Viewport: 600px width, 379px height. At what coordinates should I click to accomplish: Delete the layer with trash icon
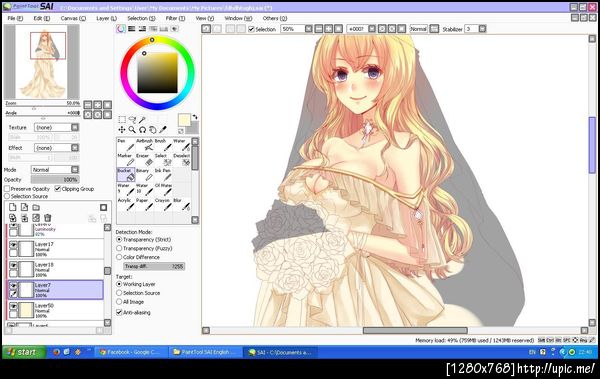coord(47,218)
